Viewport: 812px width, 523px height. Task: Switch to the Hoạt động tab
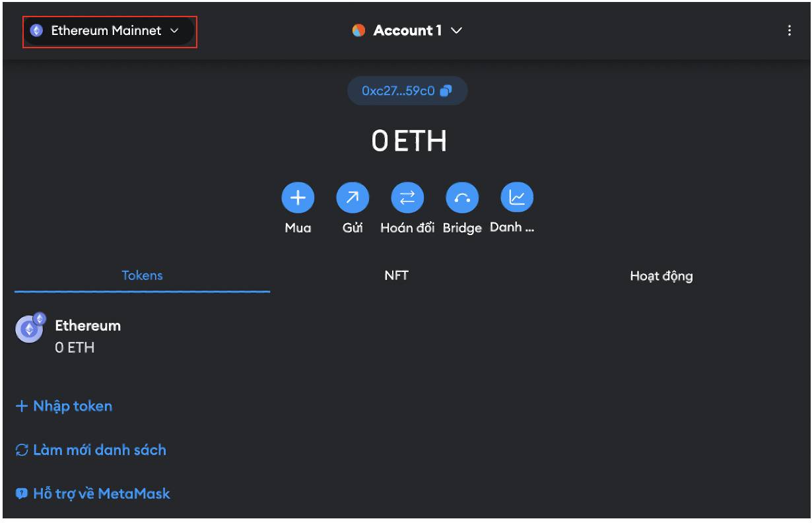coord(661,276)
